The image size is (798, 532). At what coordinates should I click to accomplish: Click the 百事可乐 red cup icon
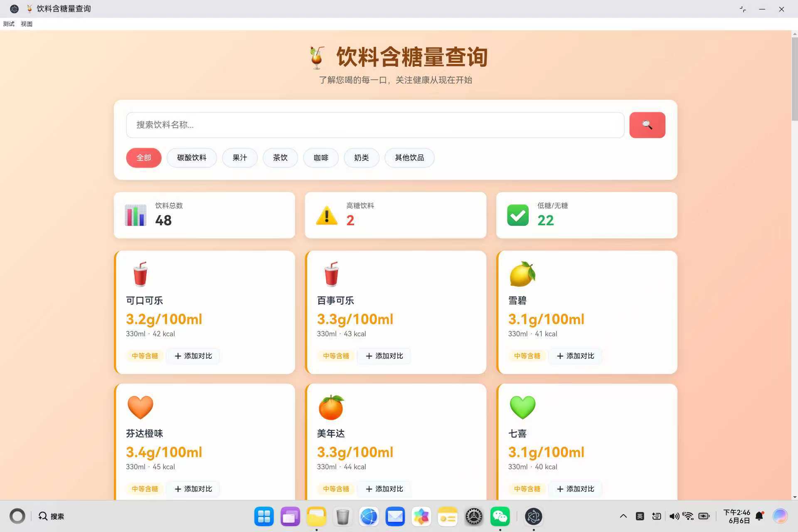click(331, 274)
